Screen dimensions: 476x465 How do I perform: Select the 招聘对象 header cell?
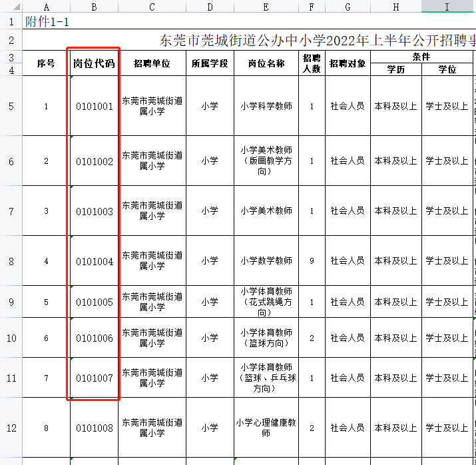(348, 64)
